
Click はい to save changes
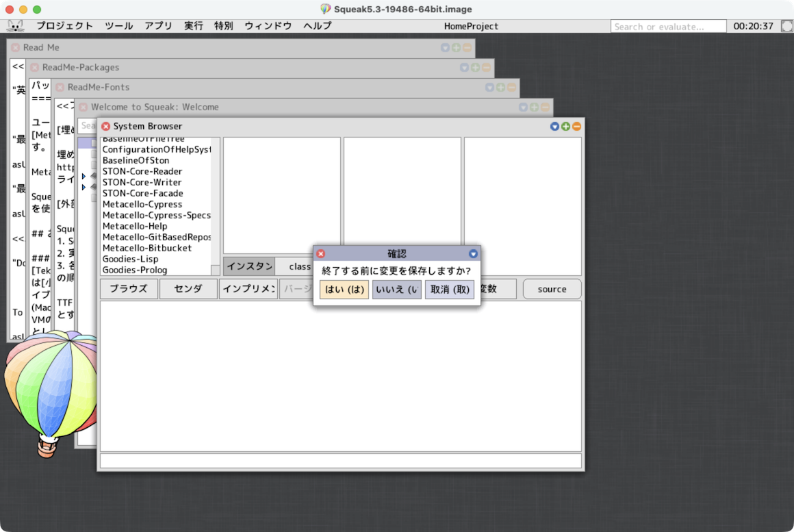[344, 290]
